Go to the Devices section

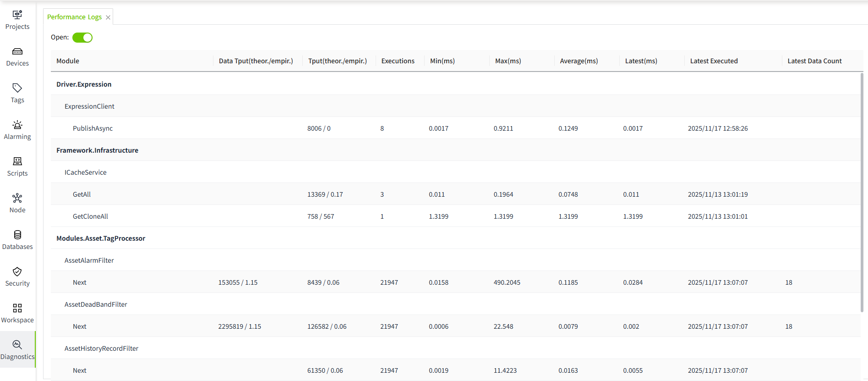17,51
